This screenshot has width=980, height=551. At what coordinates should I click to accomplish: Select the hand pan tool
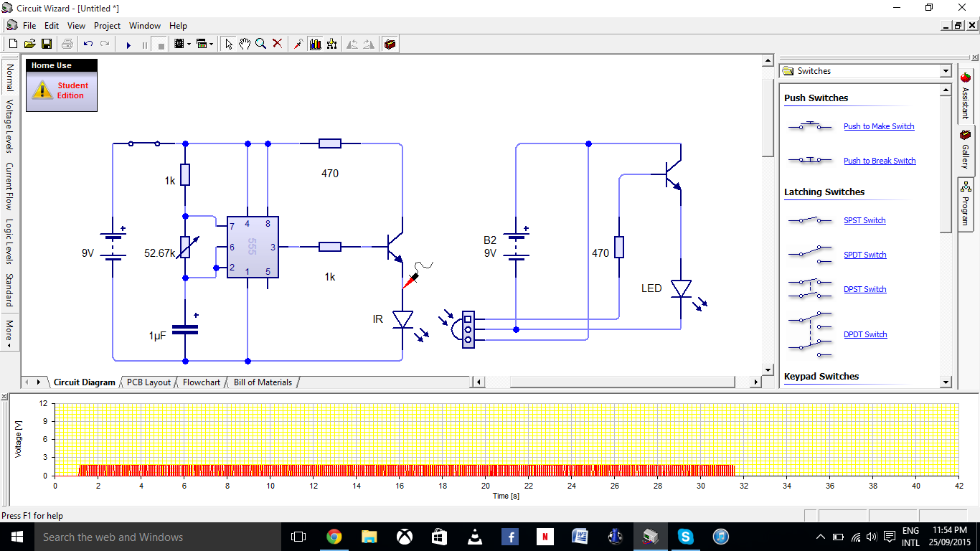[245, 44]
